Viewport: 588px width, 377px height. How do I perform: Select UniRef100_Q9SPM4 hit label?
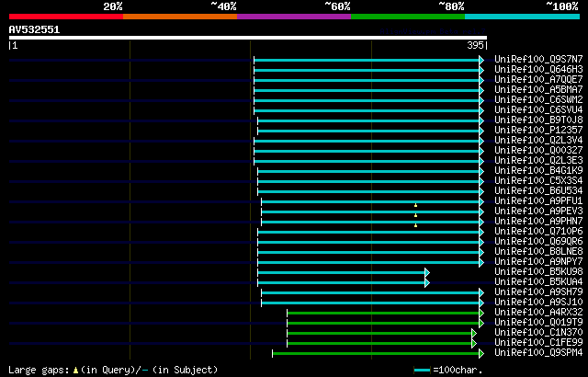click(x=538, y=353)
